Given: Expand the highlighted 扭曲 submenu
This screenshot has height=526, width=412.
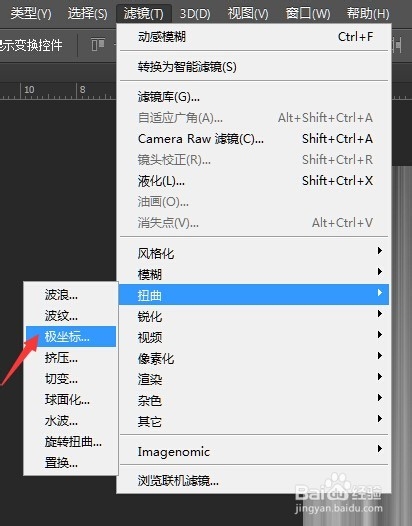Looking at the screenshot, I should pos(254,295).
